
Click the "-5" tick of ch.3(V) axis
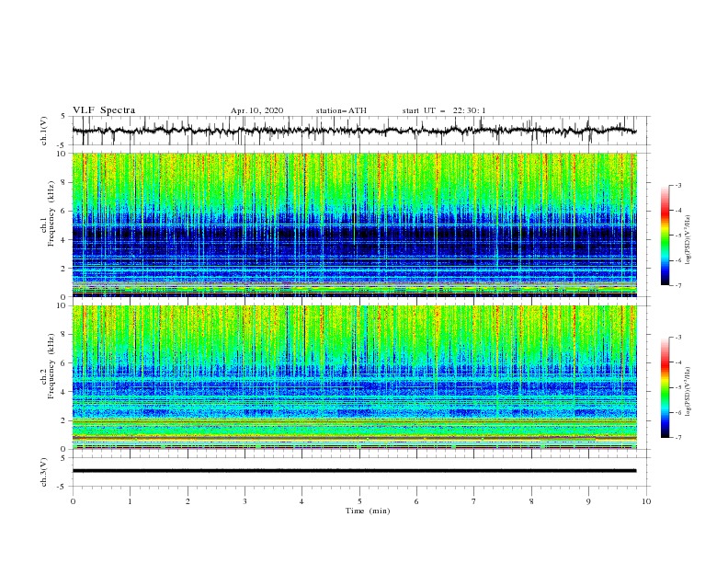point(63,487)
